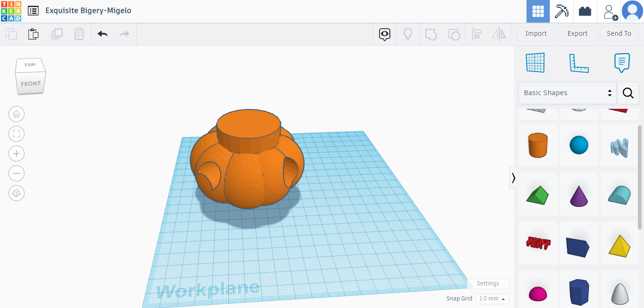Click the zoom out button
This screenshot has width=644, height=308.
(x=17, y=173)
